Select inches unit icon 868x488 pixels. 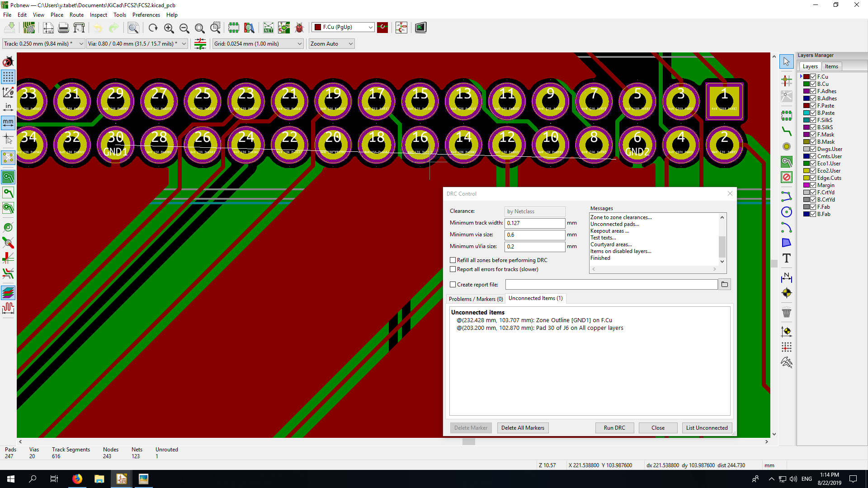(8, 108)
